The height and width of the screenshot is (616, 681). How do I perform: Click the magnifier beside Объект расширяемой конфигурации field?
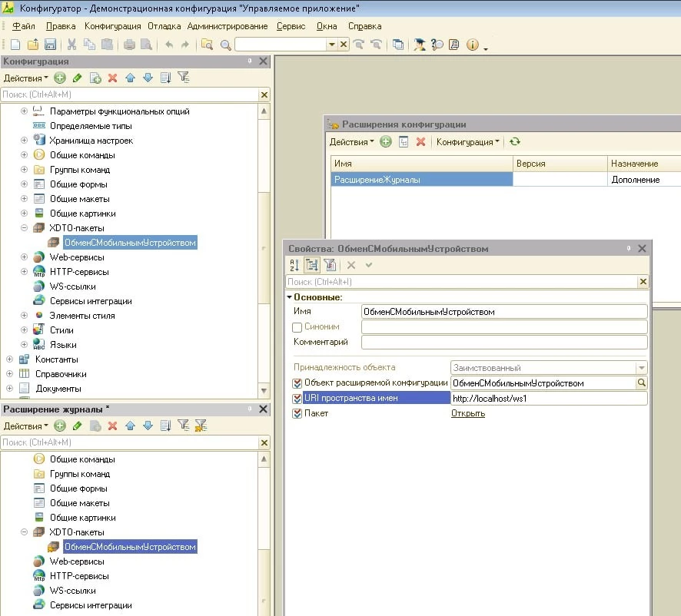tap(641, 383)
